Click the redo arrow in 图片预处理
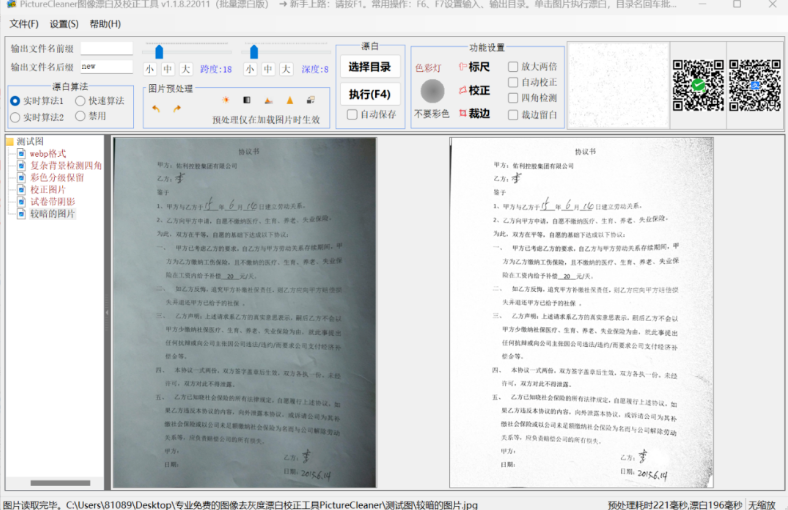788x510 pixels. click(x=177, y=109)
